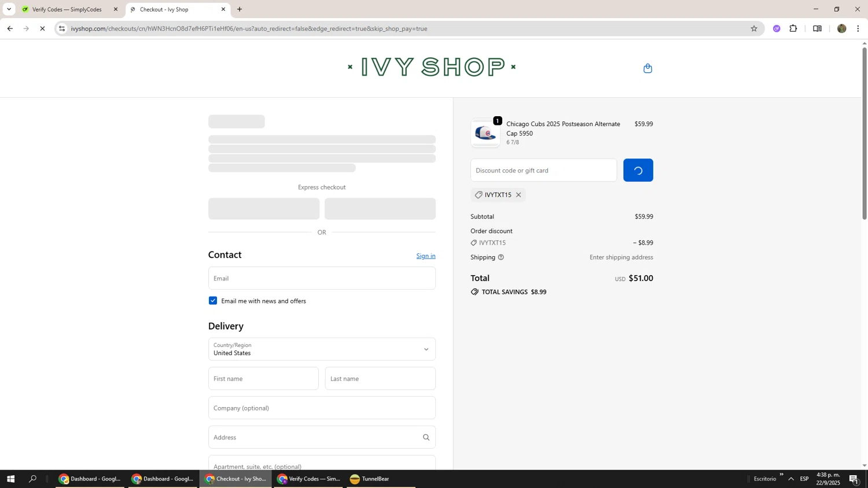Click the Company (optional) field
Screen dimensions: 868x488
click(322, 408)
